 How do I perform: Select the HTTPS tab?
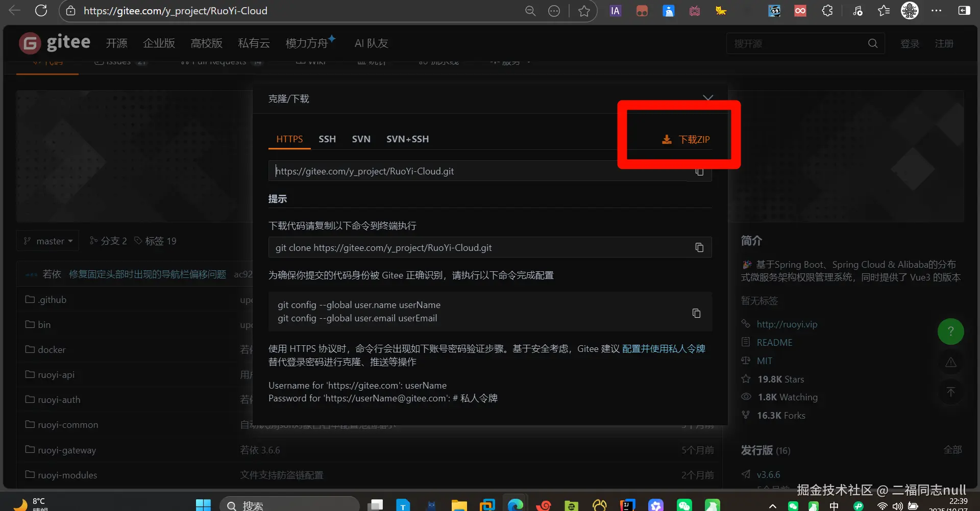coord(289,139)
